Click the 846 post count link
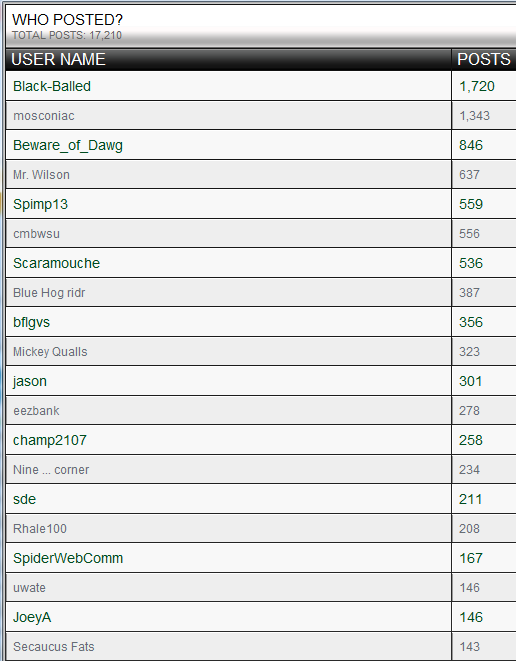The width and height of the screenshot is (516, 661). point(471,145)
